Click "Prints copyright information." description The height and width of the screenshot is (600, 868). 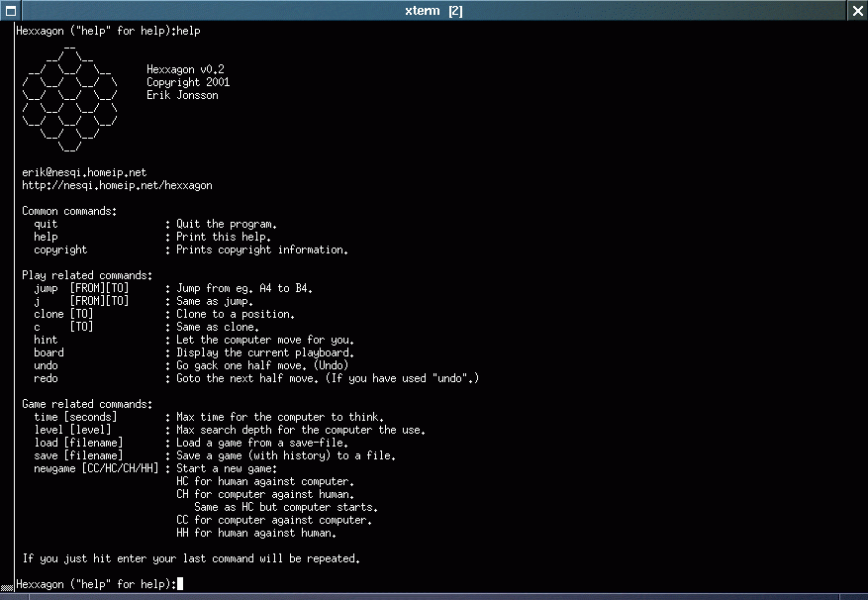pyautogui.click(x=262, y=250)
